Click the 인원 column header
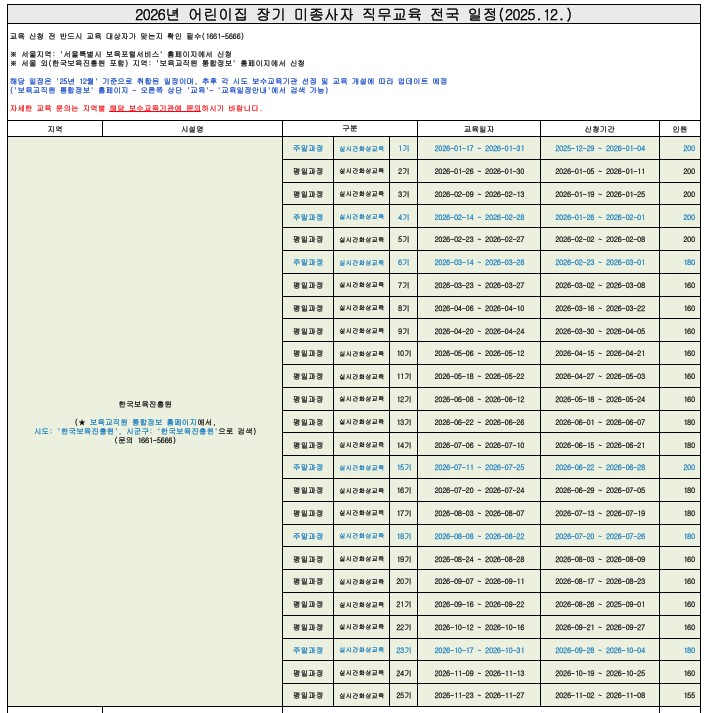 pyautogui.click(x=679, y=129)
